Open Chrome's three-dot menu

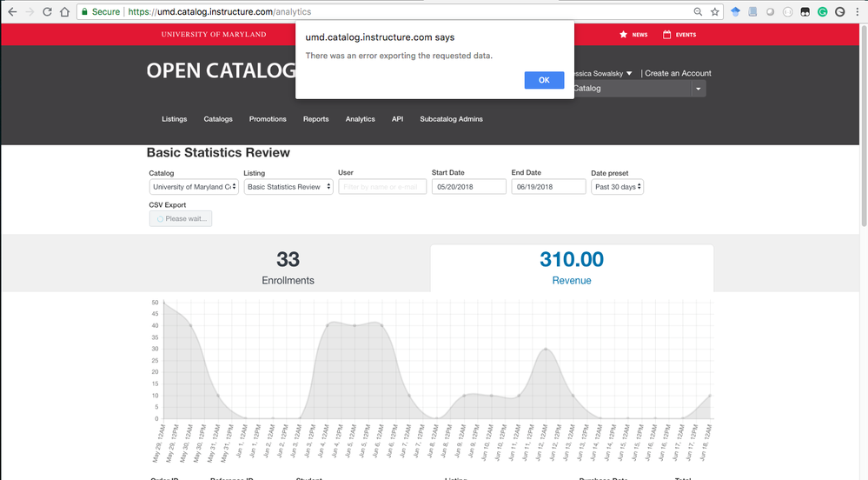coord(858,12)
